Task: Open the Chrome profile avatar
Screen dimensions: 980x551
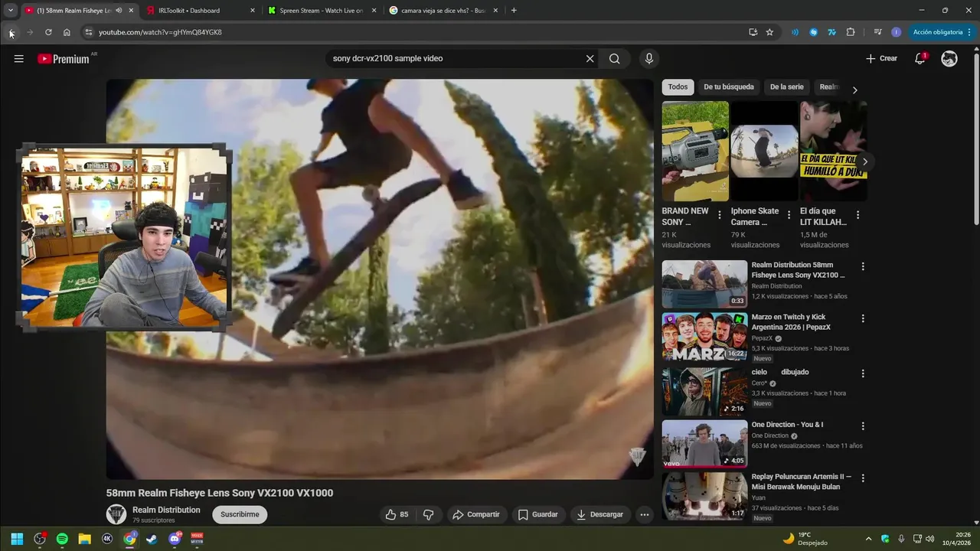Action: tap(897, 32)
